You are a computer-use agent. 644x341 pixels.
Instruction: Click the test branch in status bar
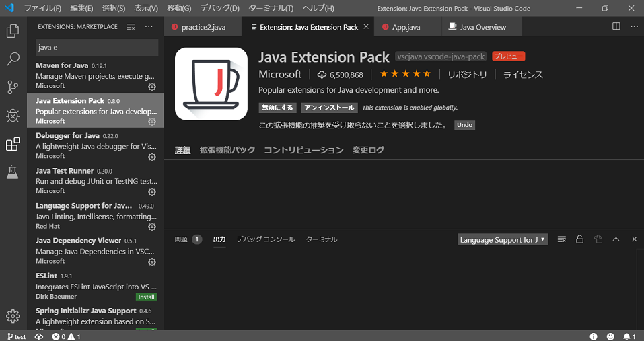16,336
